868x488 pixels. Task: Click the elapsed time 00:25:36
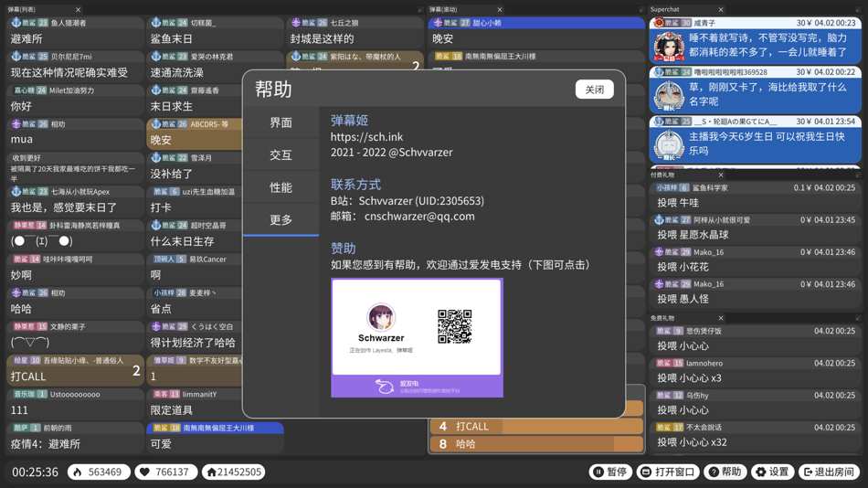point(35,472)
